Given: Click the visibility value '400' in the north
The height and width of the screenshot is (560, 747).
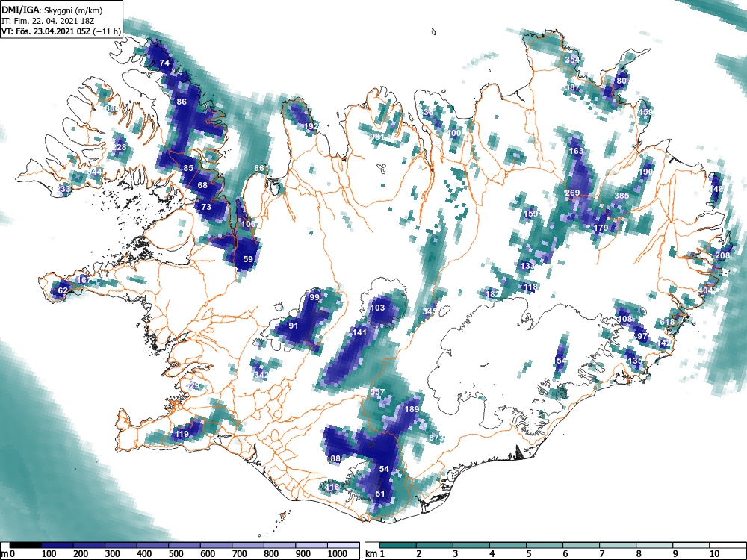Looking at the screenshot, I should point(454,133).
